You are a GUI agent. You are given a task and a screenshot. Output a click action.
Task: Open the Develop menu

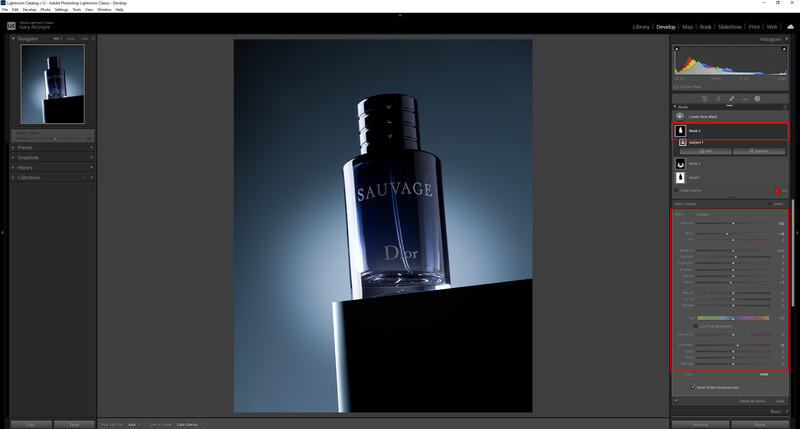tap(29, 10)
